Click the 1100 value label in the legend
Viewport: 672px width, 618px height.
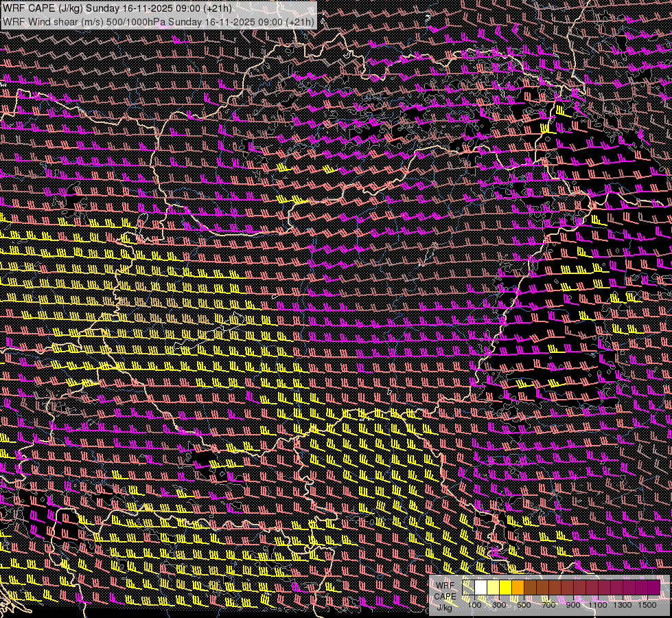(x=598, y=605)
